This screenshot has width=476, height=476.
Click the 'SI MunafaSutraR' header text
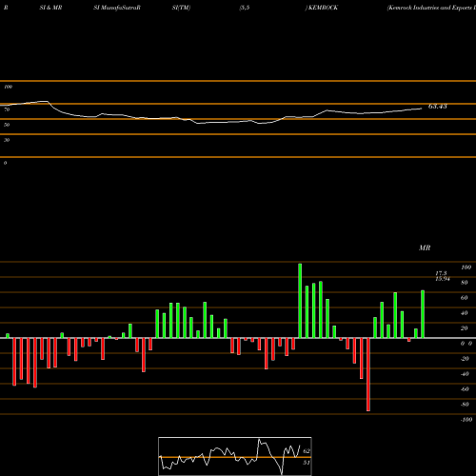117,8
